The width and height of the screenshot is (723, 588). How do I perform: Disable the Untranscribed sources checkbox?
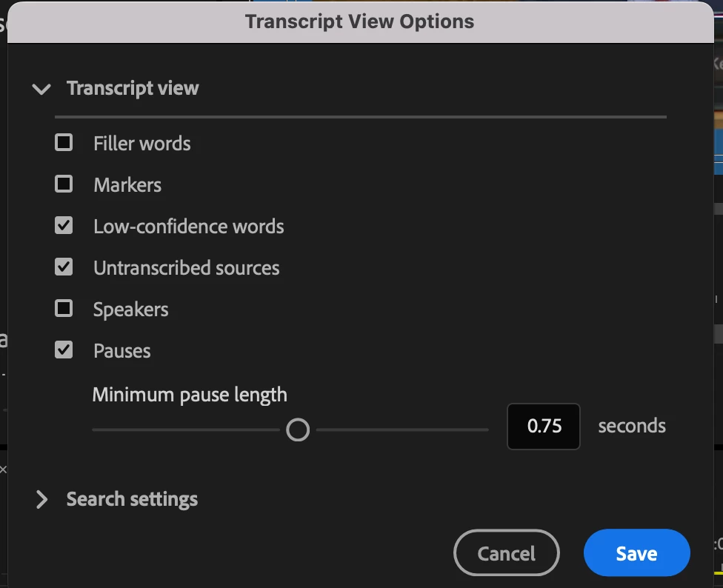click(x=64, y=267)
